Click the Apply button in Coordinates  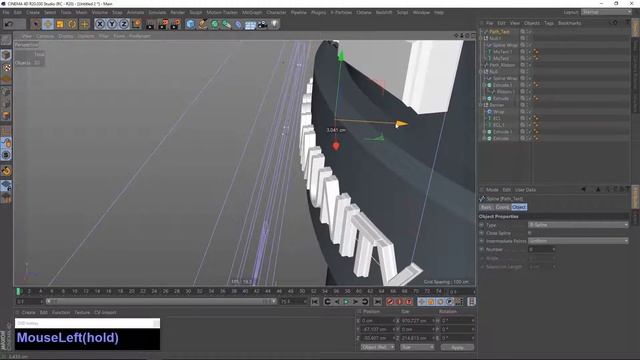click(x=457, y=347)
